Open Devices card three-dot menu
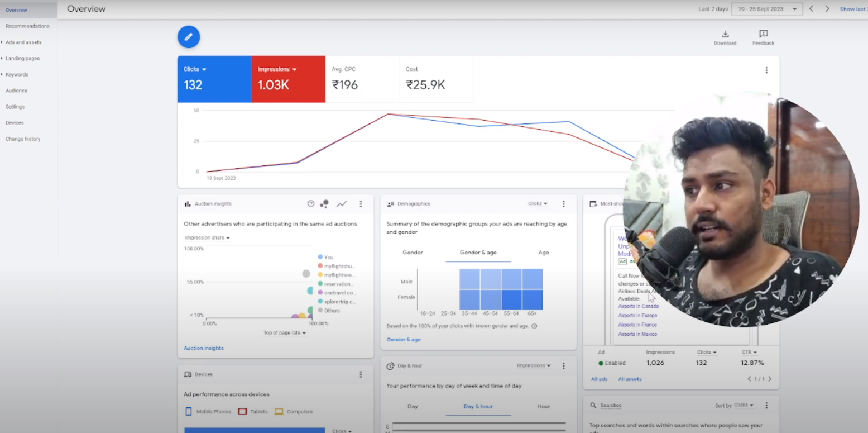 click(x=361, y=374)
